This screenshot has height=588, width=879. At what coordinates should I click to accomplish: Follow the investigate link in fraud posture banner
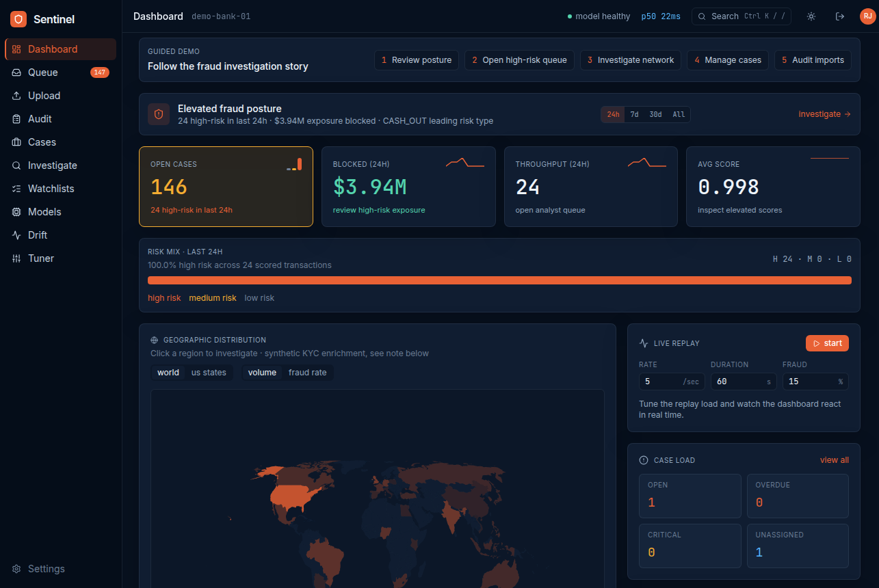[x=825, y=114]
